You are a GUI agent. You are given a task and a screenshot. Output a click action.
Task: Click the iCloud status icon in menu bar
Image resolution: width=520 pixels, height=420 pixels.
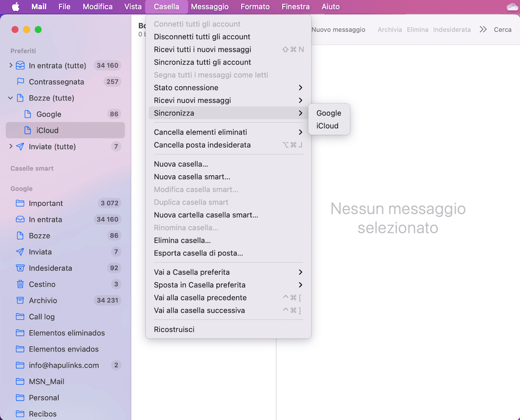tap(512, 7)
